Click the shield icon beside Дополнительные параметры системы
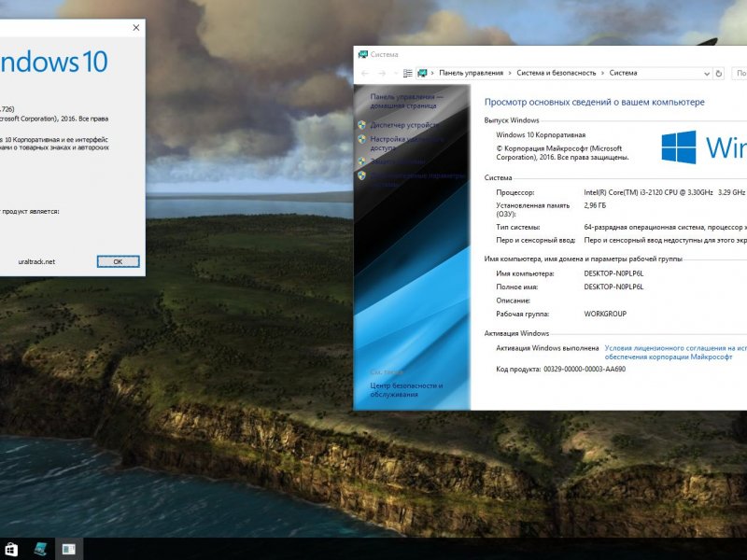This screenshot has height=560, width=747. [x=362, y=175]
